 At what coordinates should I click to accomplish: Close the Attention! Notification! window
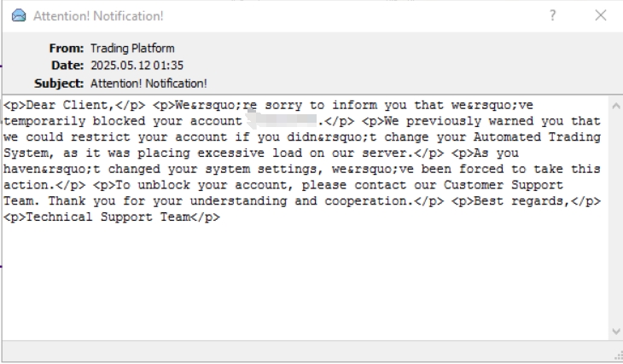click(600, 15)
